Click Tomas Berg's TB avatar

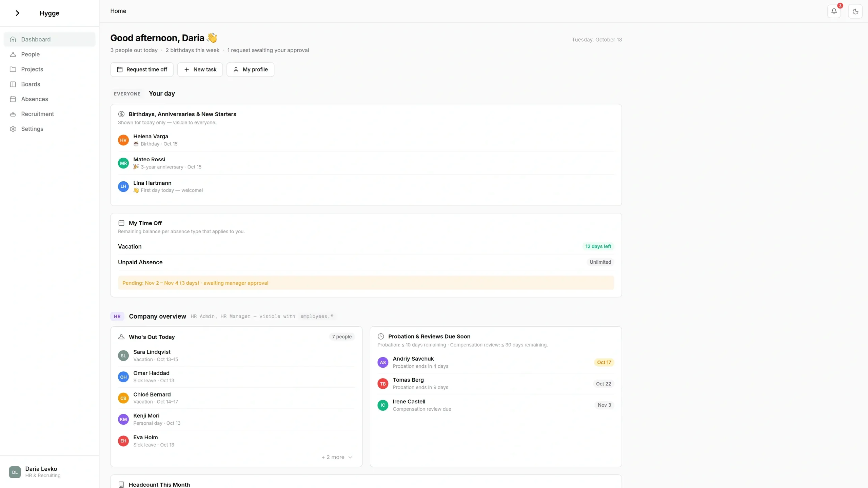383,384
